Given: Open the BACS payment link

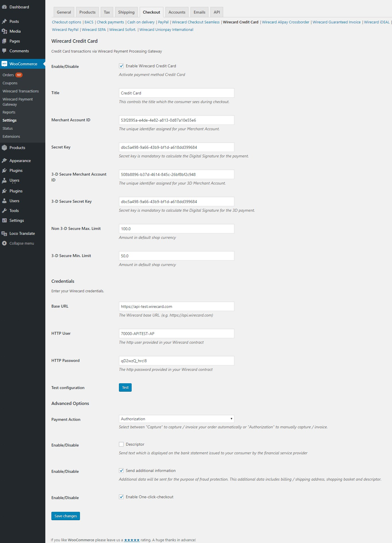Looking at the screenshot, I should (x=89, y=22).
